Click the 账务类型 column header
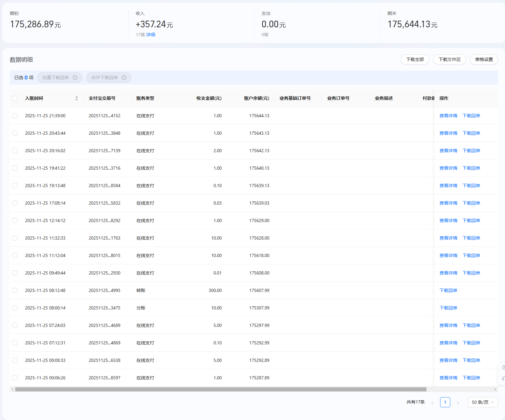Image resolution: width=505 pixels, height=420 pixels. (145, 98)
